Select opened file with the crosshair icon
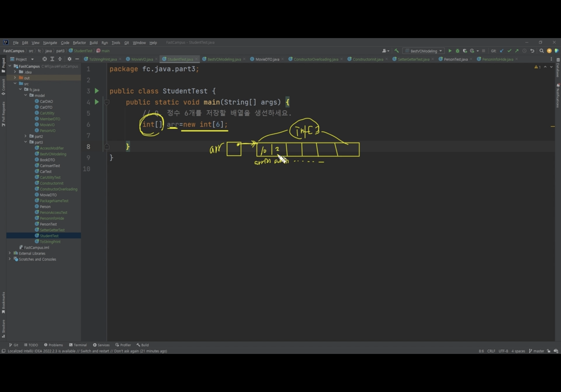The width and height of the screenshot is (561, 392). click(44, 59)
